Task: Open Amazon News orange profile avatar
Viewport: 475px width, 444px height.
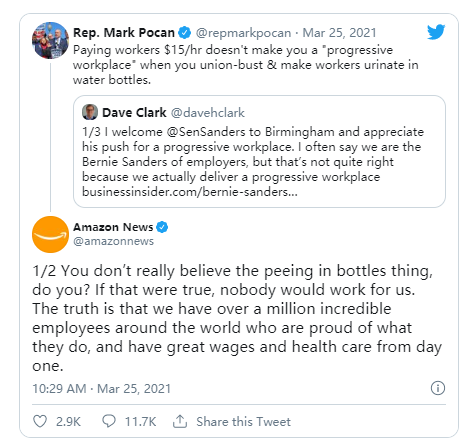Action: coord(50,234)
